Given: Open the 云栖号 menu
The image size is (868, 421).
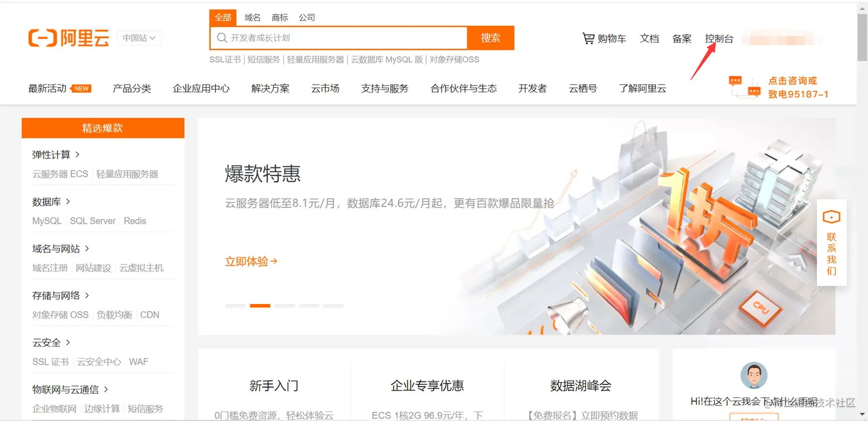Looking at the screenshot, I should pos(583,88).
